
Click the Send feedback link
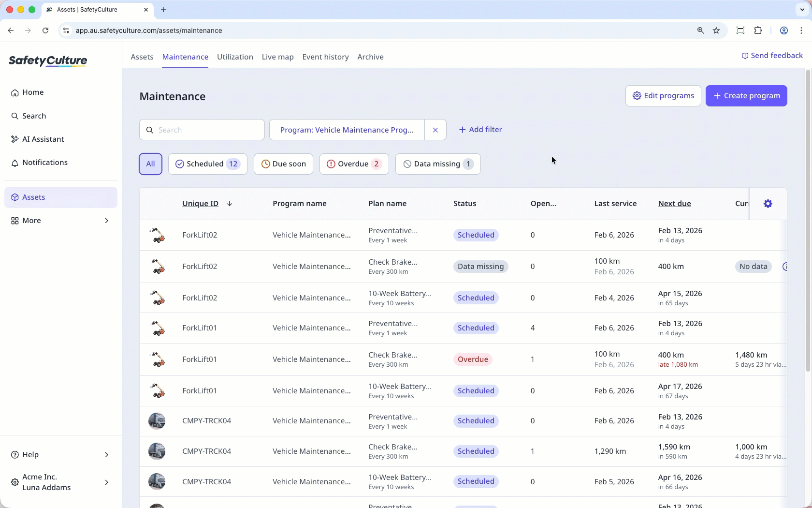coord(772,56)
